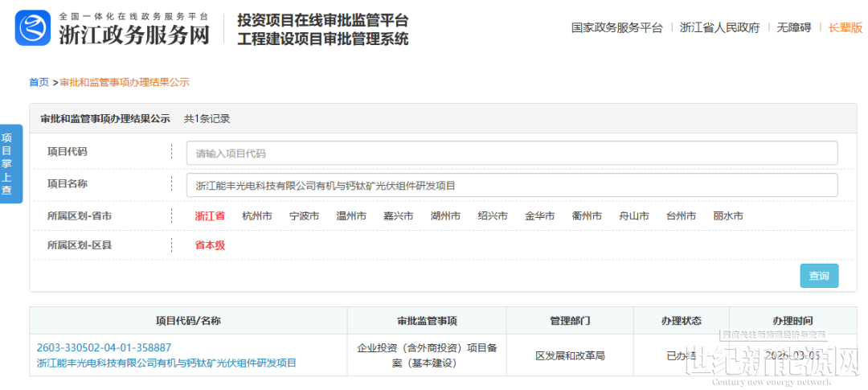Open project code 2603-330502-04-01-358887 link
Image resolution: width=868 pixels, height=390 pixels.
104,347
